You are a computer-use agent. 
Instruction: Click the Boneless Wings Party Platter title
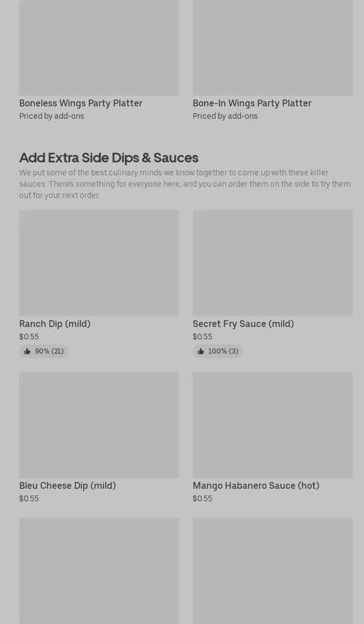pos(81,103)
